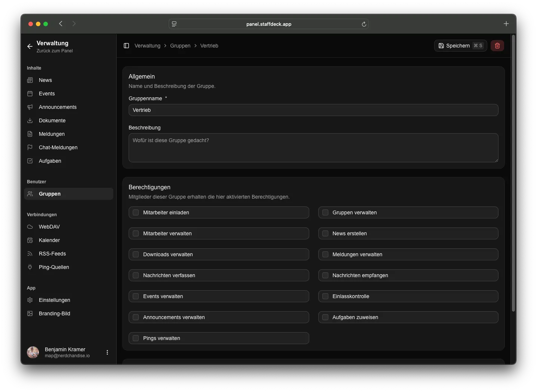This screenshot has width=537, height=392.
Task: Open Branding-Bild in sidebar
Action: (68, 313)
